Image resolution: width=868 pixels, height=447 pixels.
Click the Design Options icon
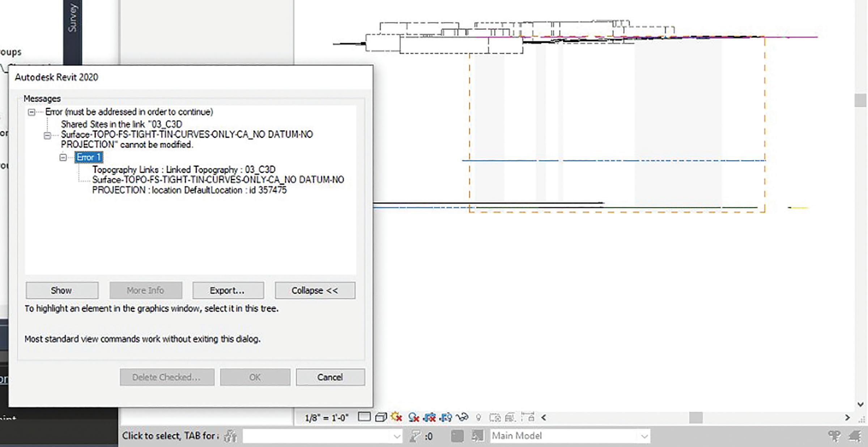point(457,436)
